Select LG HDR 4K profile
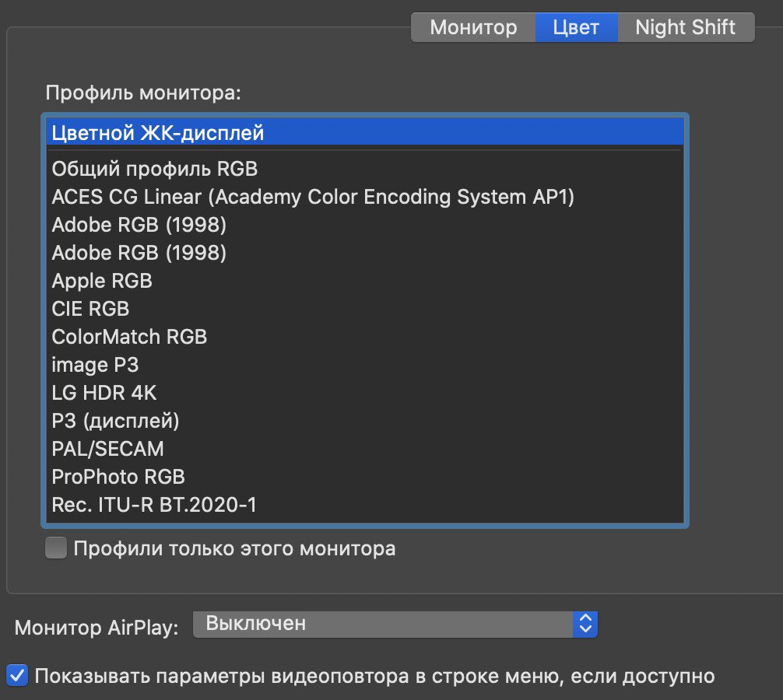This screenshot has height=700, width=783. (365, 393)
